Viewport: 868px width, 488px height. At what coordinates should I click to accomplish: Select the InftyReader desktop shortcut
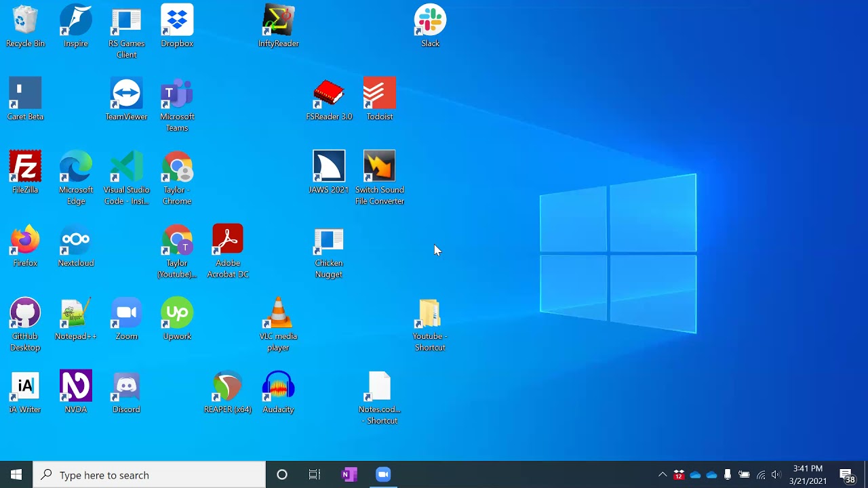(278, 27)
